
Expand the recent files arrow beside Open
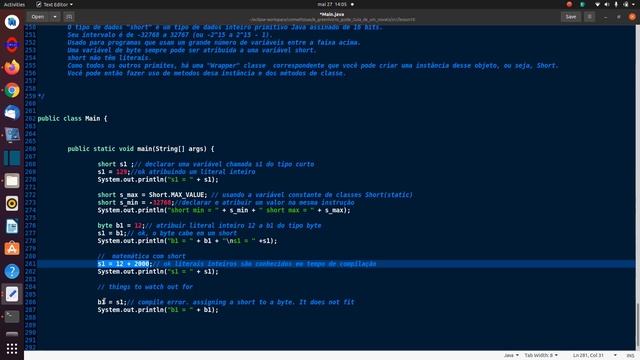(x=55, y=17)
